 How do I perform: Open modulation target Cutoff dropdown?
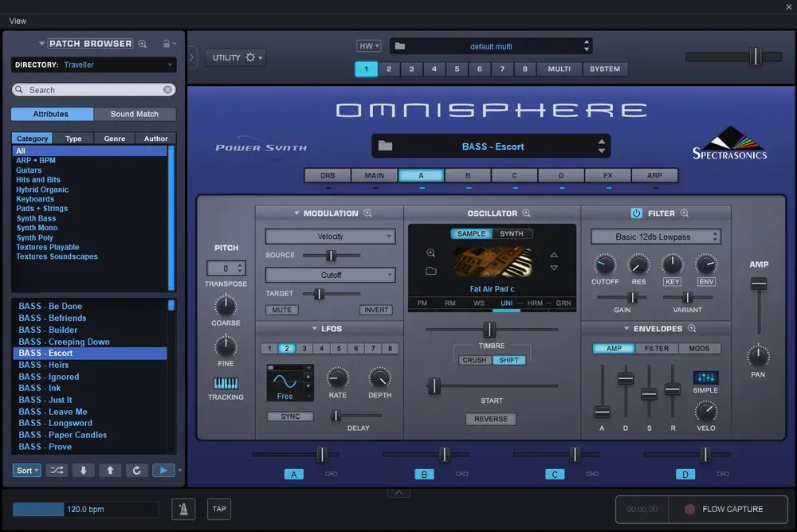pyautogui.click(x=331, y=275)
